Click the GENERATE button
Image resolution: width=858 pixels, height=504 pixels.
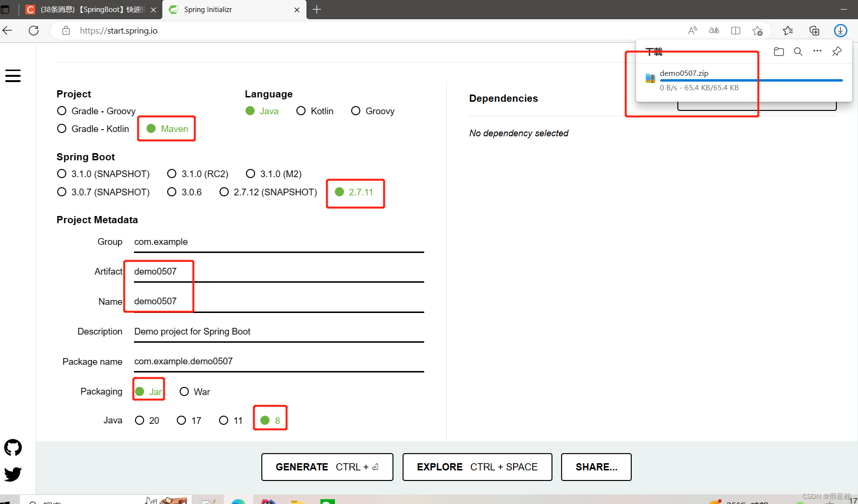(x=327, y=467)
